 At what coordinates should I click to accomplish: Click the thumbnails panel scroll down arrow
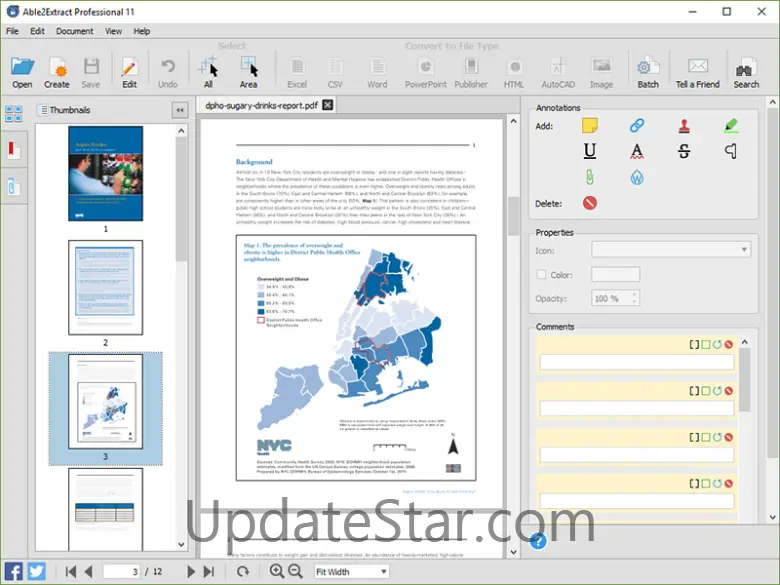click(181, 544)
